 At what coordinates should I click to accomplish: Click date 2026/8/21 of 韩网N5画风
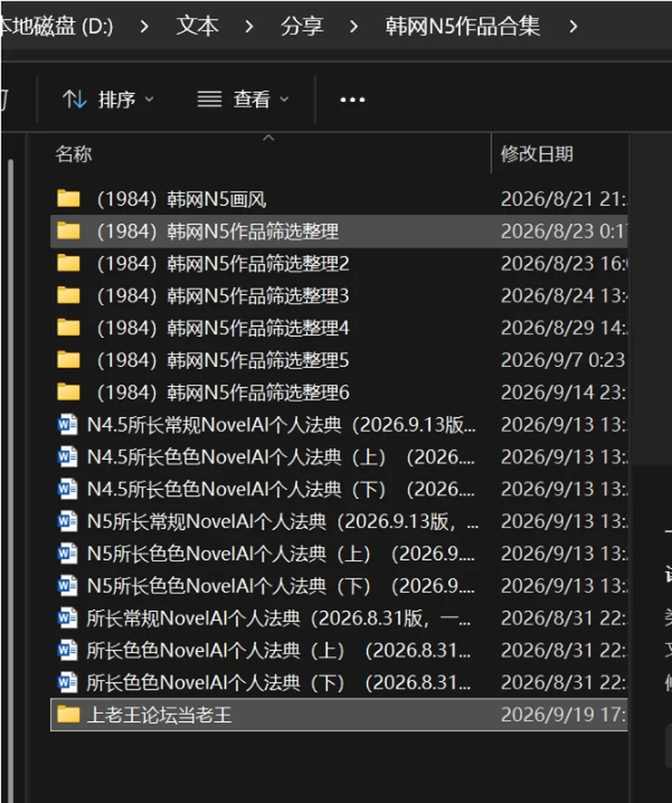pyautogui.click(x=563, y=200)
